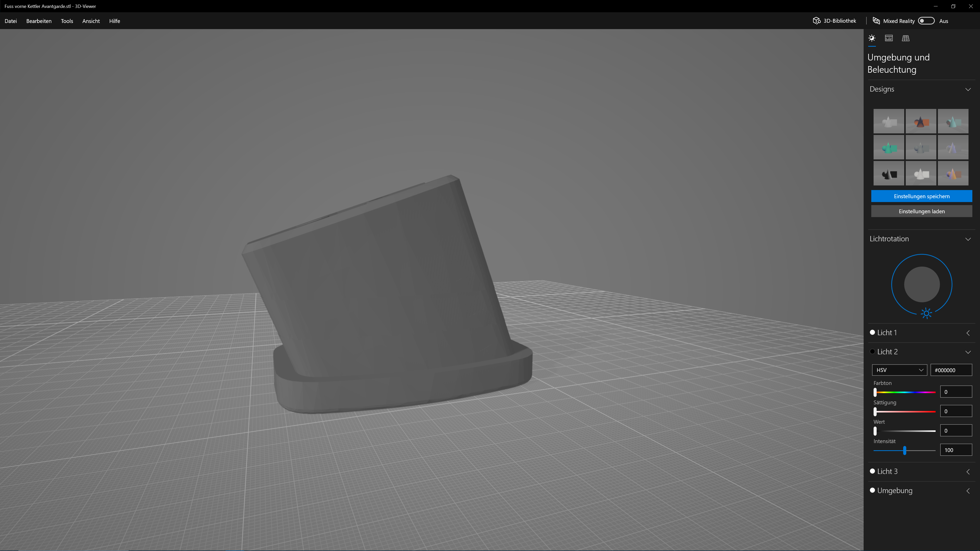Click the Umgebung label
This screenshot has height=551, width=980.
coord(895,491)
